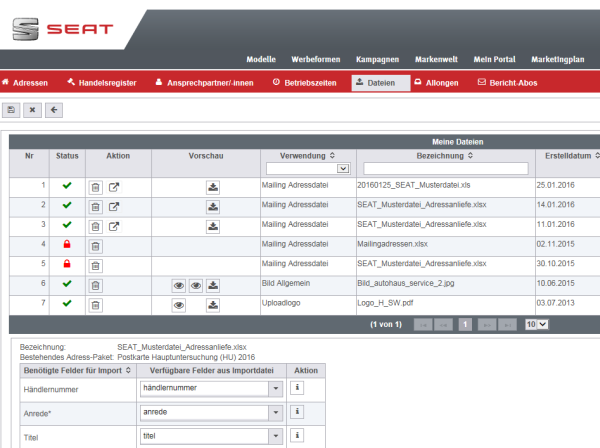Open händlernummer import field dropdown
600x448 pixels.
coord(276,388)
